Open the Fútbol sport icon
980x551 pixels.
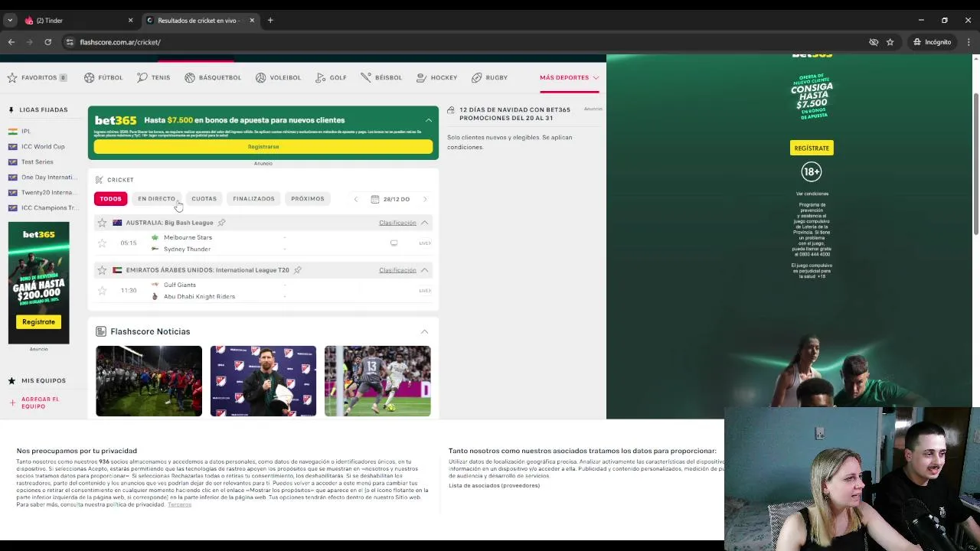pyautogui.click(x=90, y=77)
